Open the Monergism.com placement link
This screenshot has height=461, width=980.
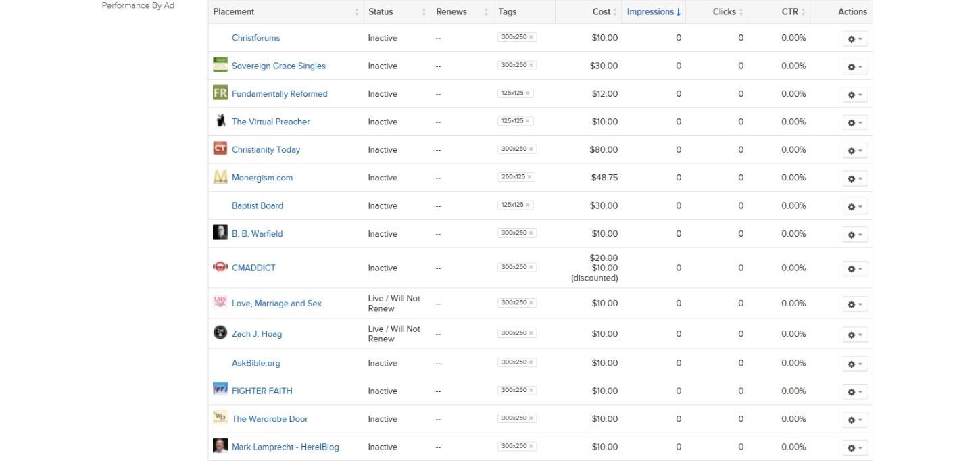[x=262, y=178]
